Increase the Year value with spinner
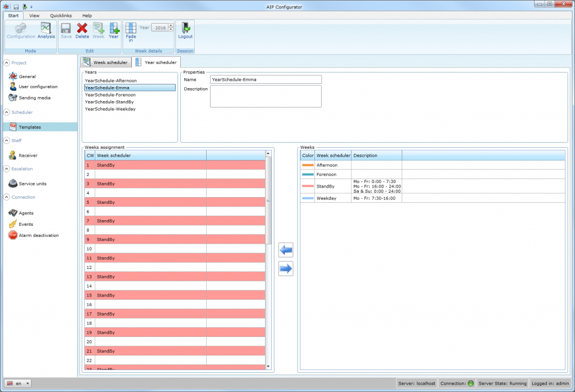This screenshot has width=575, height=392. tap(171, 25)
